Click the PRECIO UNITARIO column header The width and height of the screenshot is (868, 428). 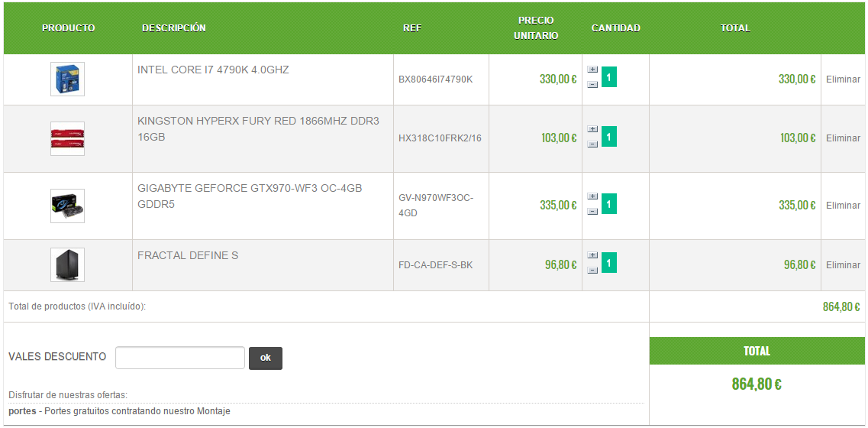536,28
